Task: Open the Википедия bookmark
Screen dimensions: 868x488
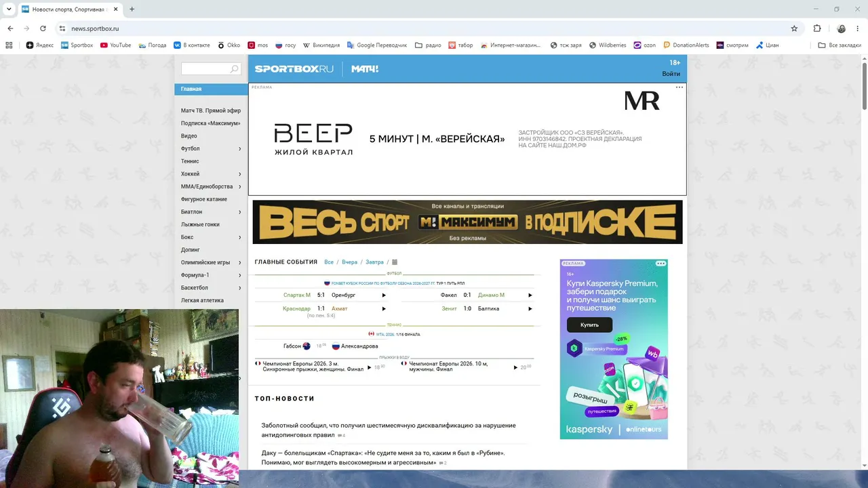Action: pyautogui.click(x=321, y=45)
